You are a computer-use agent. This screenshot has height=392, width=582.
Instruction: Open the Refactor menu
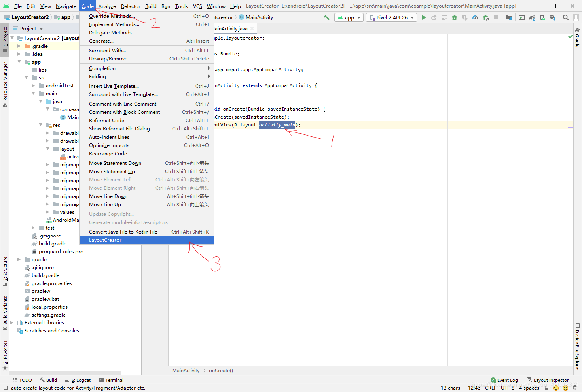[x=131, y=6]
